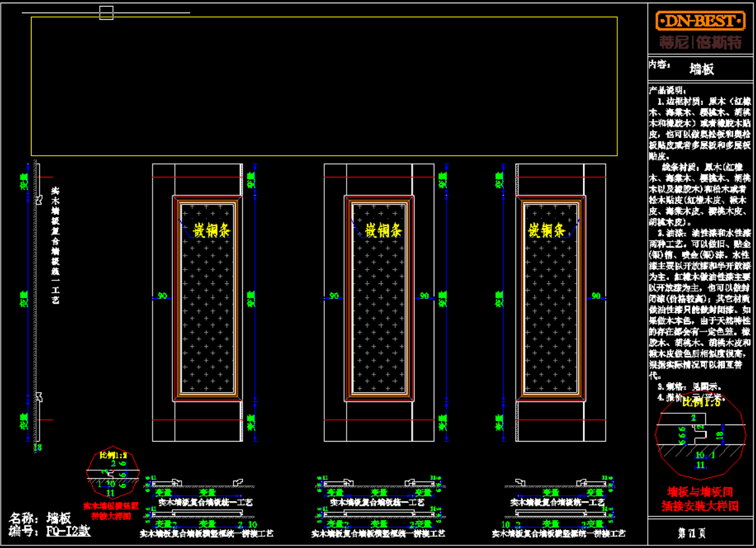756x548 pixels.
Task: Select the 墙板 title in the 内容 box
Action: 701,69
